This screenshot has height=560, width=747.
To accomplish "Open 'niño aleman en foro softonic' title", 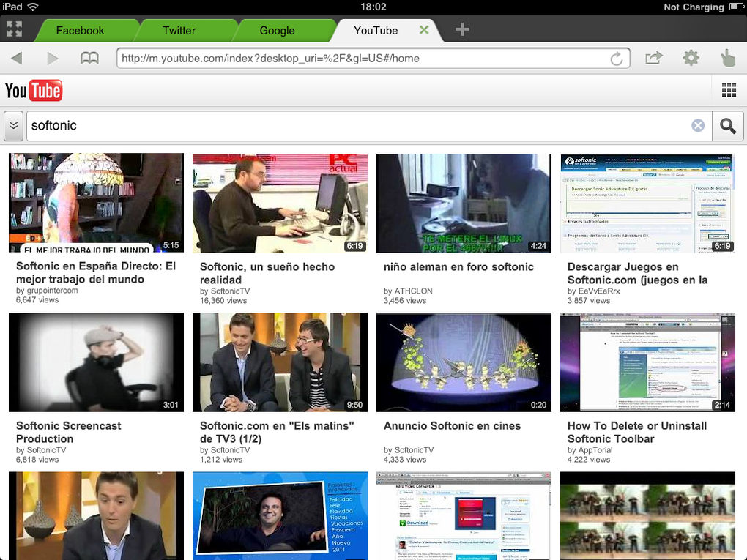I will pyautogui.click(x=458, y=266).
